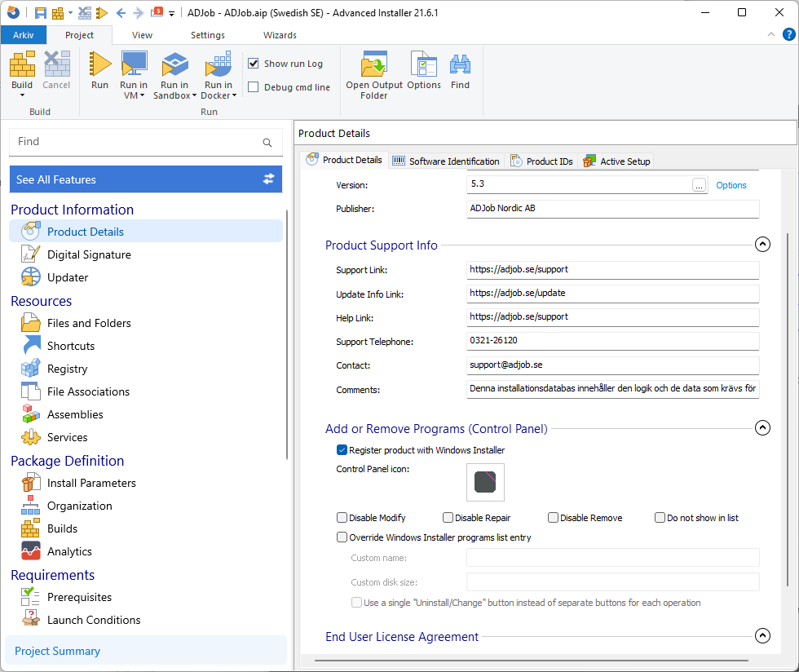Toggle the Show run Log checkbox
Screen dimensions: 799x672
point(254,64)
